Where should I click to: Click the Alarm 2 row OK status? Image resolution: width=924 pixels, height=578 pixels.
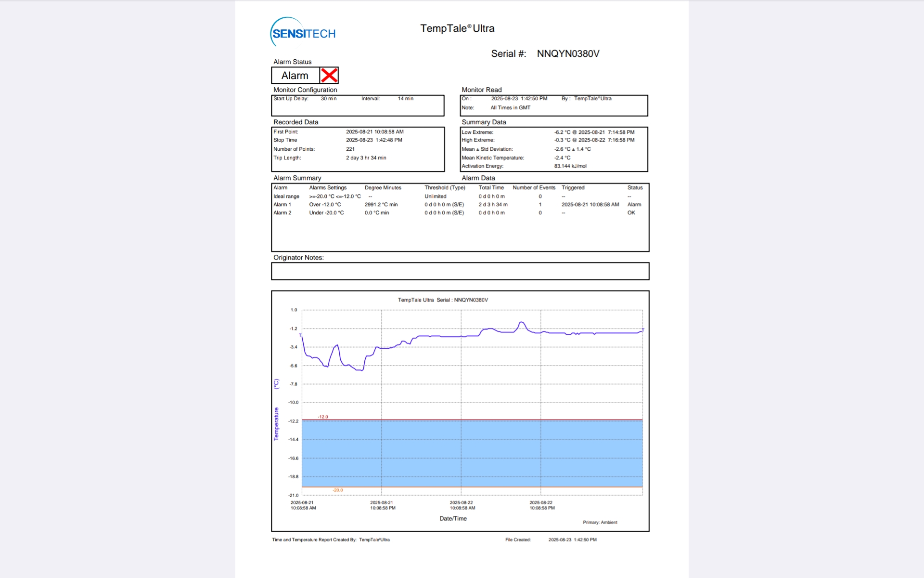point(631,213)
